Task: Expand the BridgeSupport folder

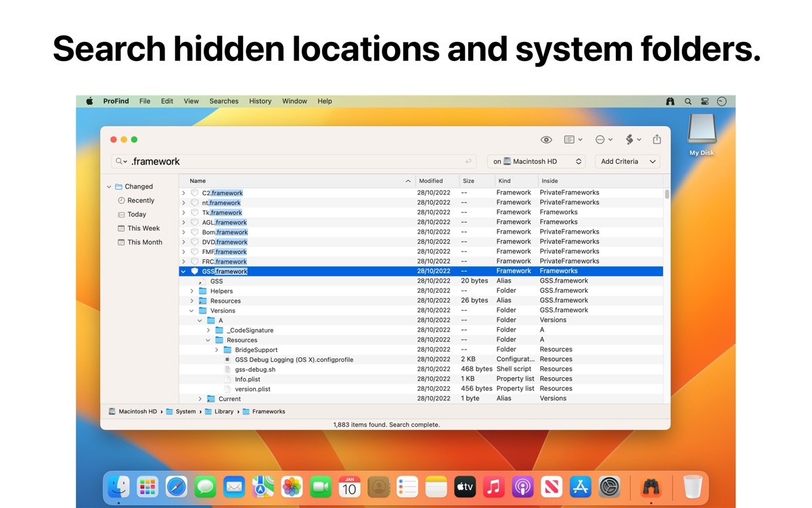Action: click(x=217, y=350)
